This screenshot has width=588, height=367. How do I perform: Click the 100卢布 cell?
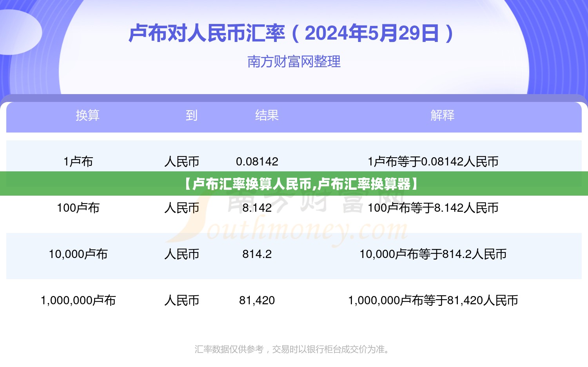(78, 208)
